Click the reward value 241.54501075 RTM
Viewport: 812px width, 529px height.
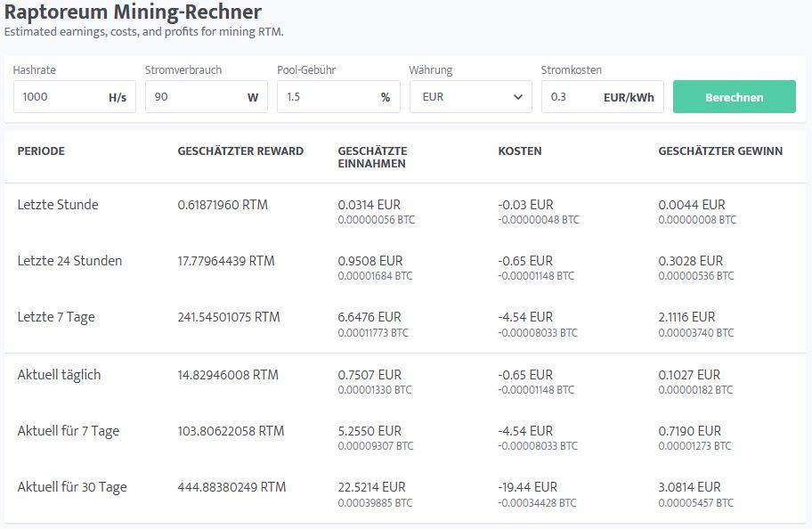click(228, 317)
